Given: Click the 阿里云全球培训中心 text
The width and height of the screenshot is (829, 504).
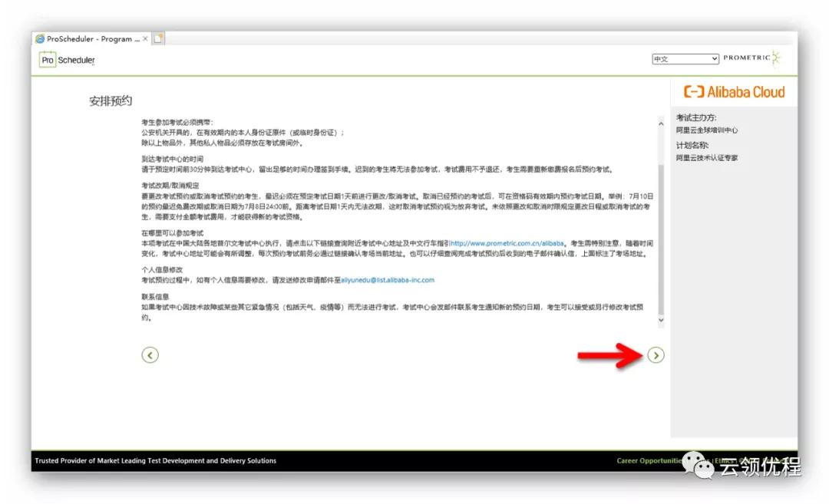Looking at the screenshot, I should [x=707, y=130].
